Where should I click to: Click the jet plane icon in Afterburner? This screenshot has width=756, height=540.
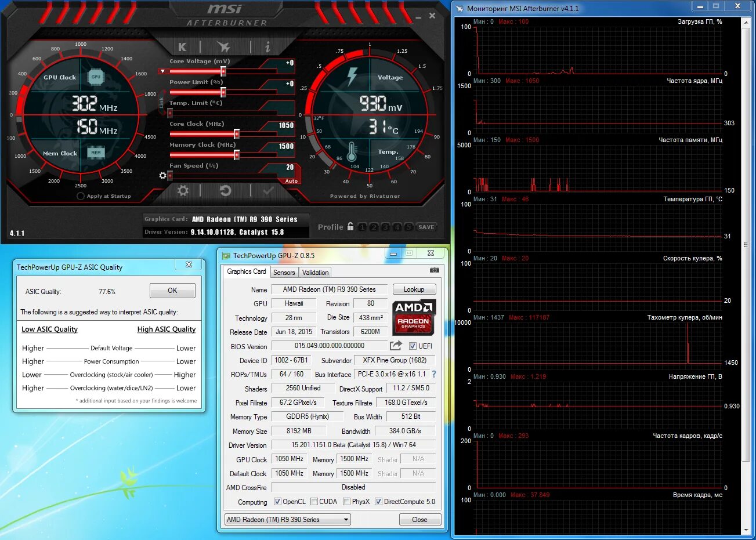pyautogui.click(x=223, y=47)
